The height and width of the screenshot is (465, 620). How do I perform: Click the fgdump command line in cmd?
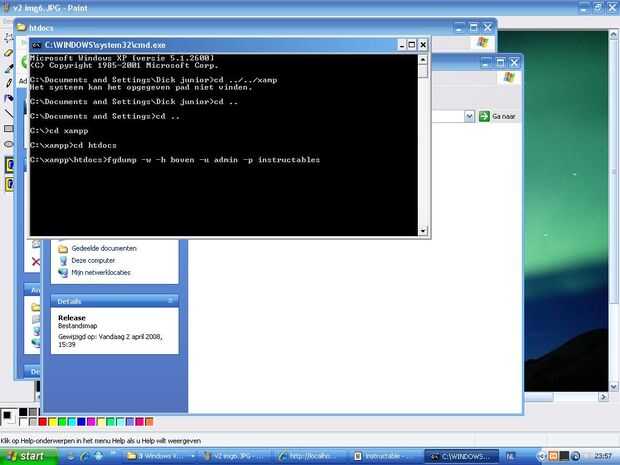[175, 160]
